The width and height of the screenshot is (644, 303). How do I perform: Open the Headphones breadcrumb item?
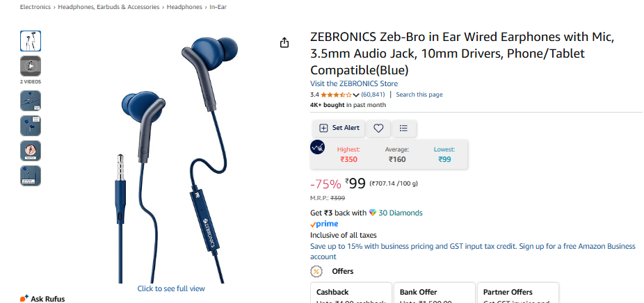point(184,7)
